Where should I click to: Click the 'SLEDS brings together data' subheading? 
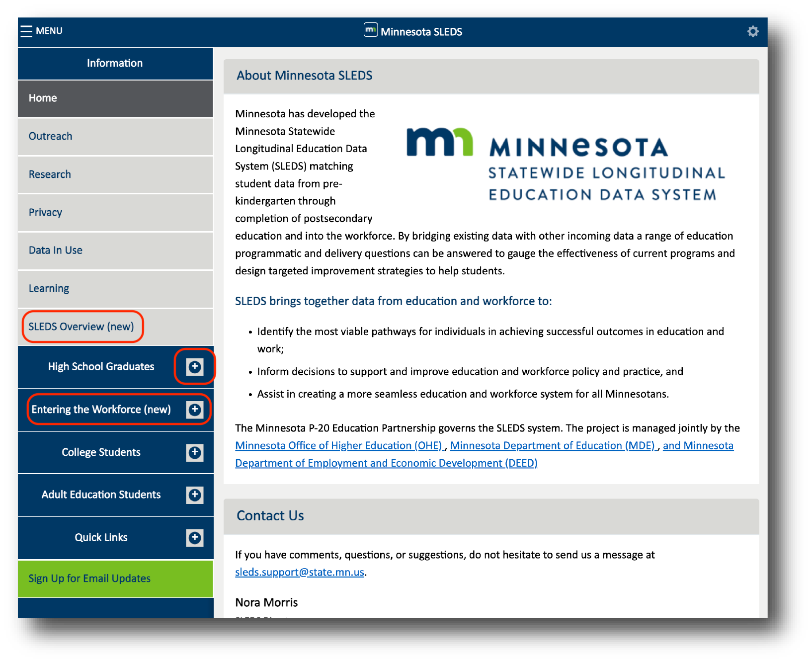pos(394,301)
